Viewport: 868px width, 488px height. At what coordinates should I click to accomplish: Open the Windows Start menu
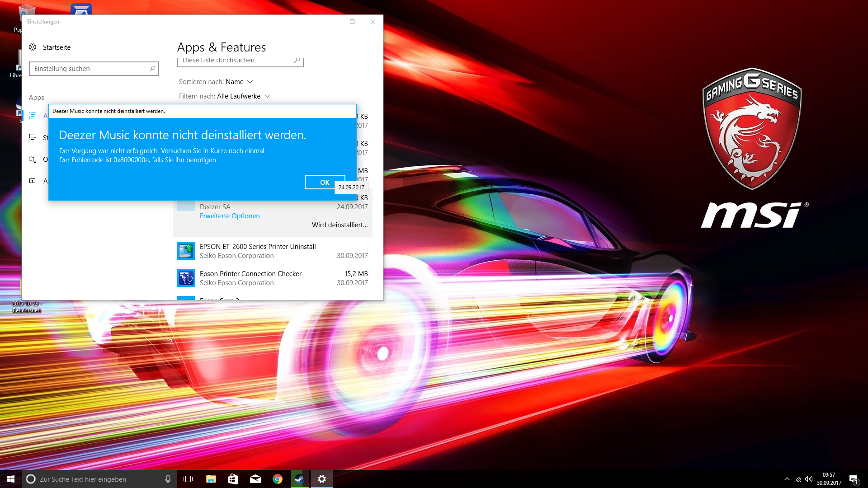pos(11,479)
